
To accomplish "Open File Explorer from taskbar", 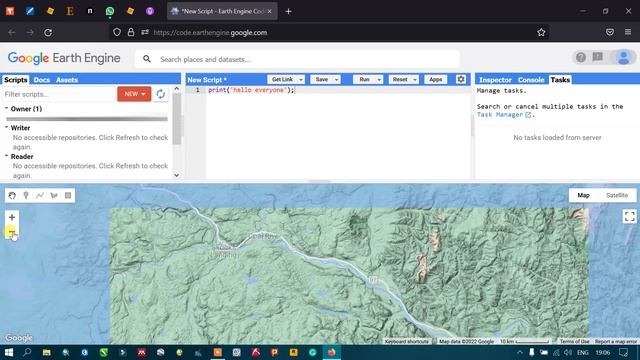I will [x=47, y=352].
